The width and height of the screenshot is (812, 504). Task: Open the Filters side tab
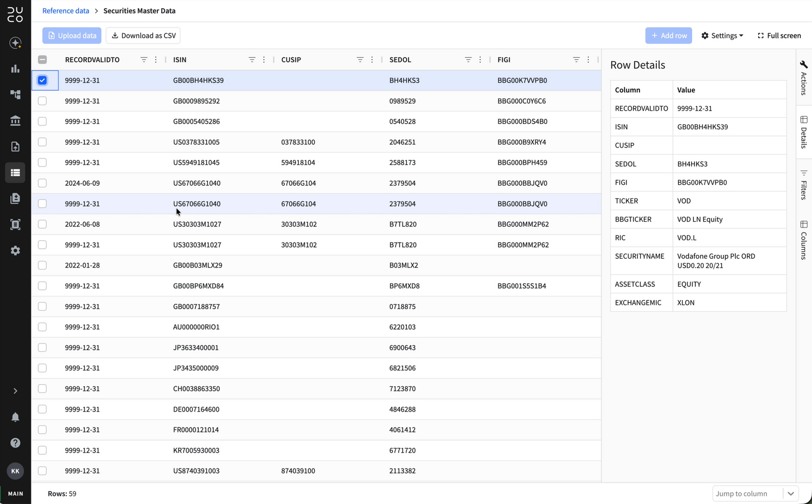coord(804,185)
